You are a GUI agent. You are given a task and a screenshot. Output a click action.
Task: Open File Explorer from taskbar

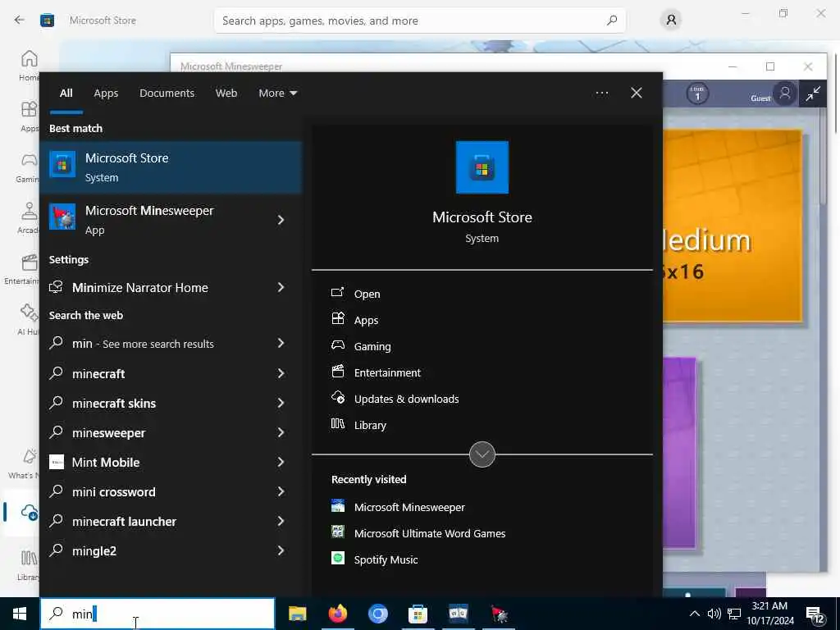pos(297,614)
